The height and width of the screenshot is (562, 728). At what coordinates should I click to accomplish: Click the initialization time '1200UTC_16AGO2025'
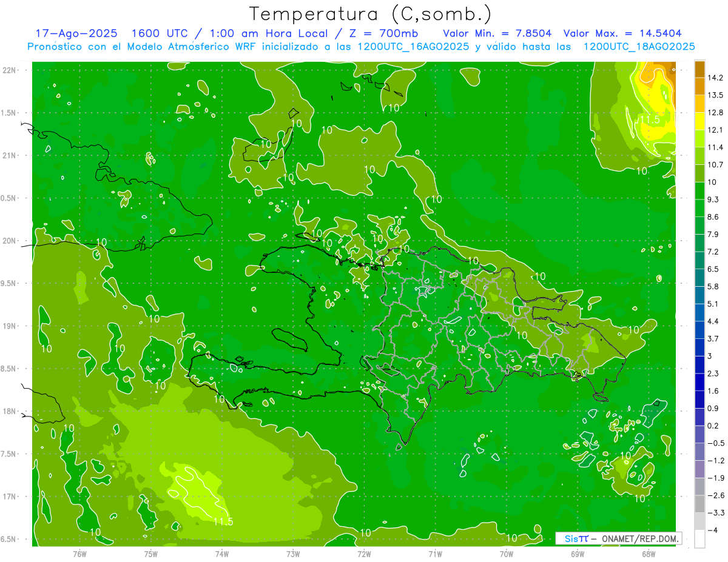point(413,46)
